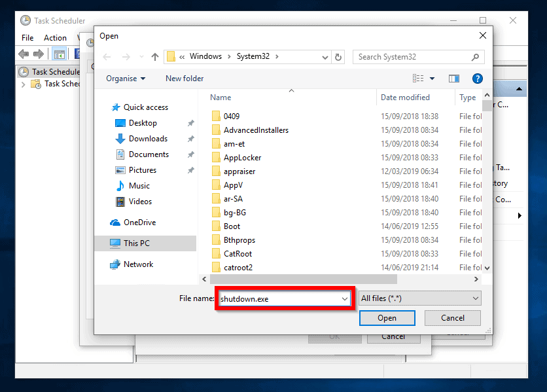Select the 0409 folder icon
This screenshot has width=547, height=392.
tap(217, 116)
